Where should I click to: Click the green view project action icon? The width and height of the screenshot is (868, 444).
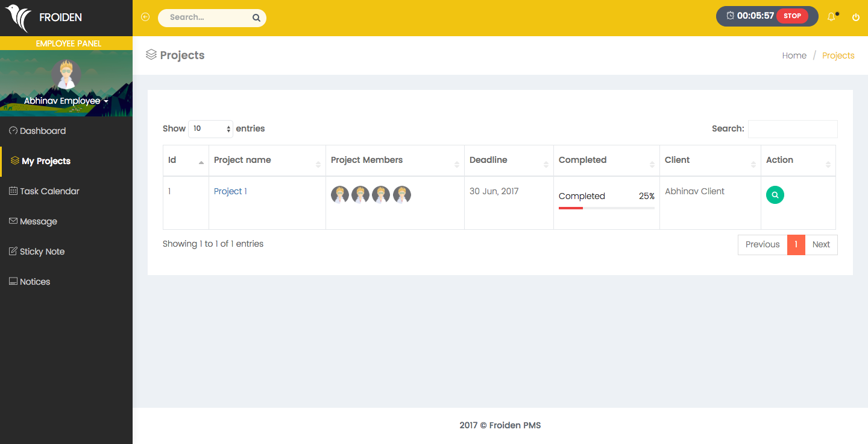(775, 195)
